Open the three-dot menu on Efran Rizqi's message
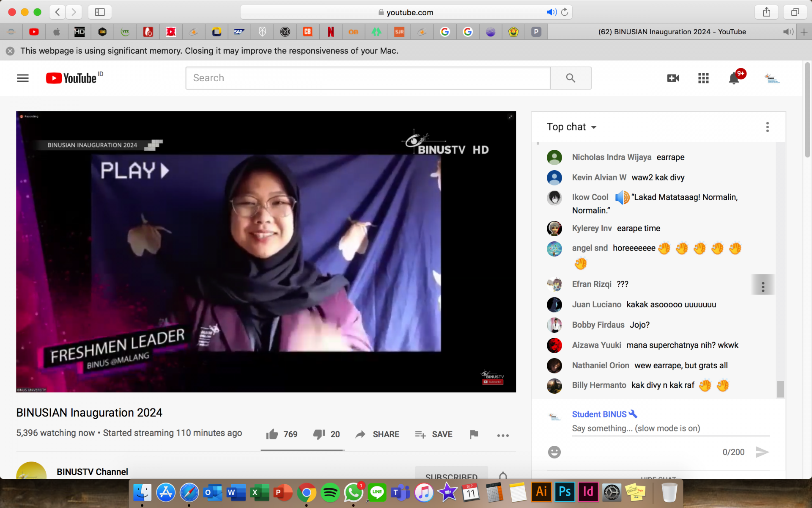 tap(763, 284)
